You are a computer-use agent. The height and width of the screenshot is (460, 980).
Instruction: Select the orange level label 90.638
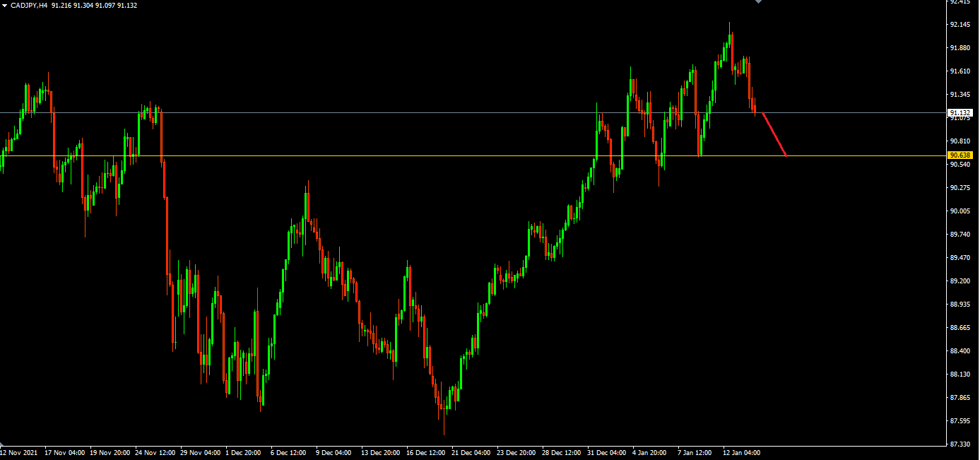tap(960, 155)
